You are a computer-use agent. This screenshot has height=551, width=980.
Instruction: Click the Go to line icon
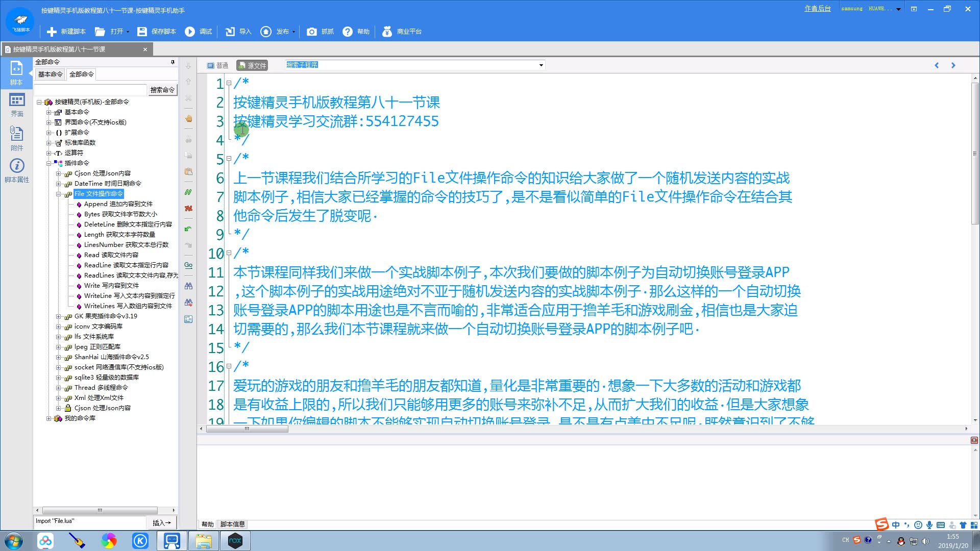(x=188, y=265)
